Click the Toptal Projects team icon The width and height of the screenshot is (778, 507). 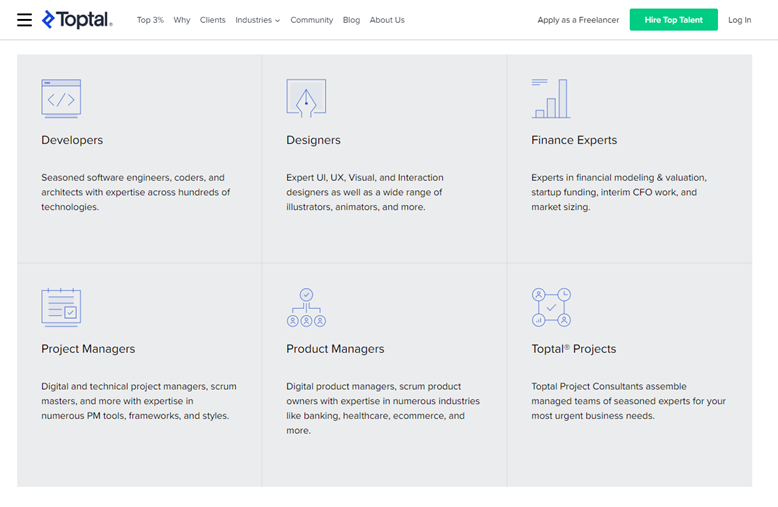point(551,307)
